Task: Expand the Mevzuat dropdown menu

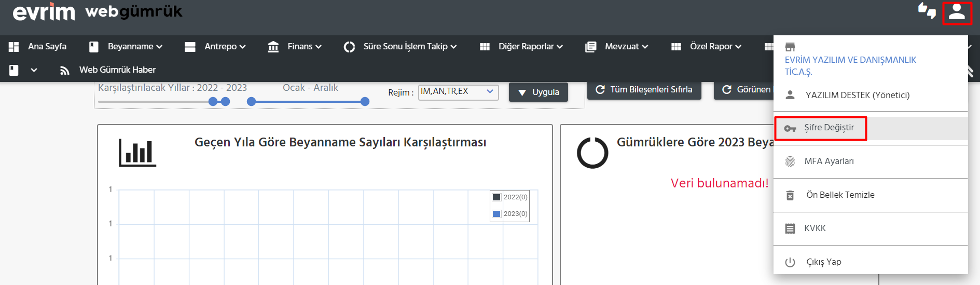Action: [x=626, y=46]
